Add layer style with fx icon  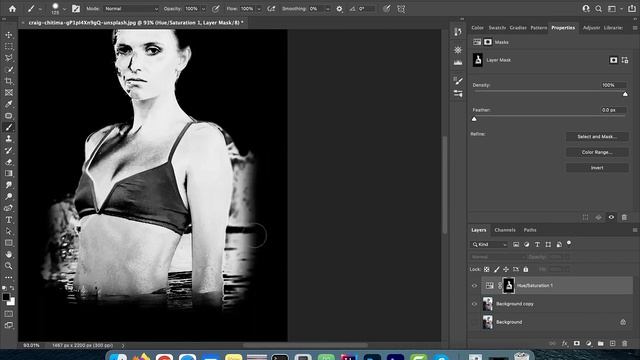pos(564,344)
